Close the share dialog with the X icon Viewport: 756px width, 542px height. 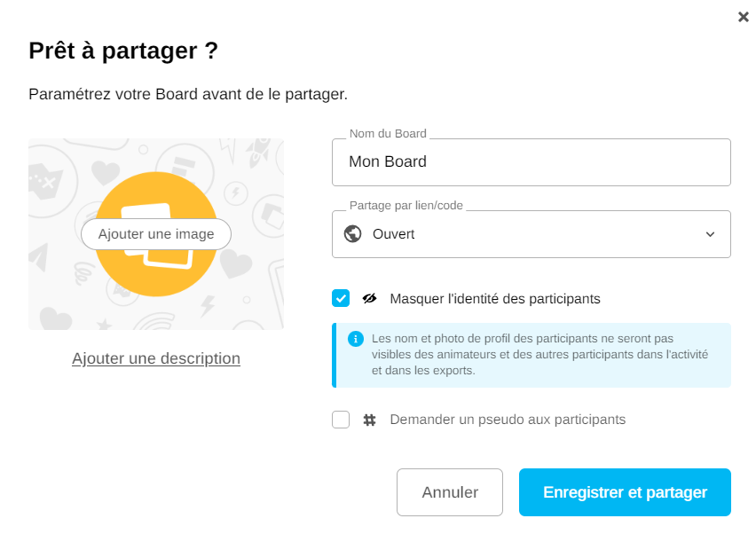[x=744, y=17]
